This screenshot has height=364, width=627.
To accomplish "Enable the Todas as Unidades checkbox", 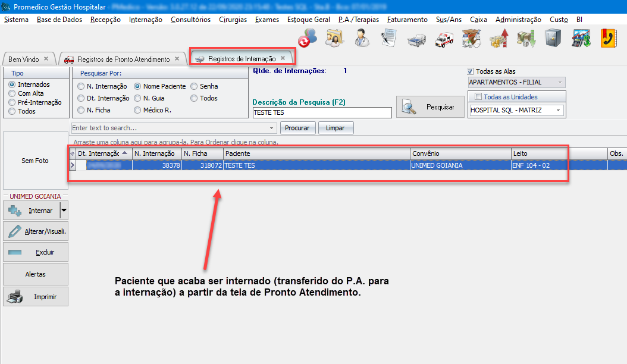I will 478,97.
